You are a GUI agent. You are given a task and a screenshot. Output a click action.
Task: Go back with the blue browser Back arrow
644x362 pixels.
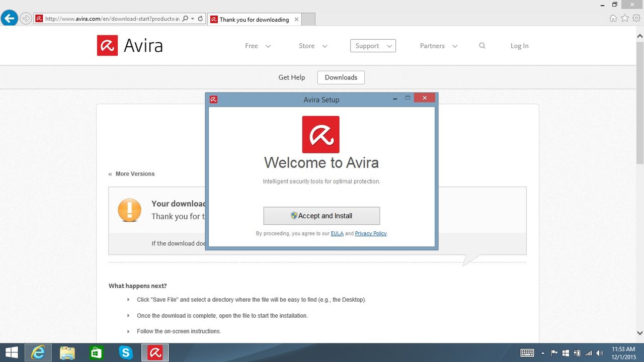(x=9, y=19)
